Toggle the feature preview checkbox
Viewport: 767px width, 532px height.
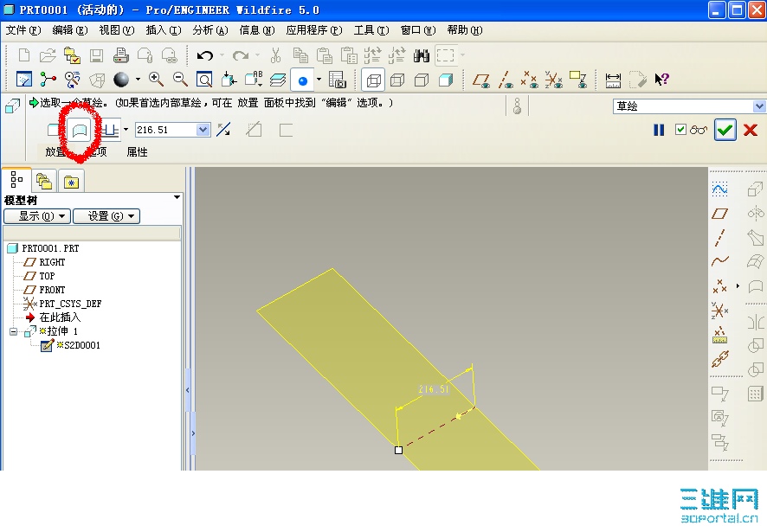click(x=680, y=130)
